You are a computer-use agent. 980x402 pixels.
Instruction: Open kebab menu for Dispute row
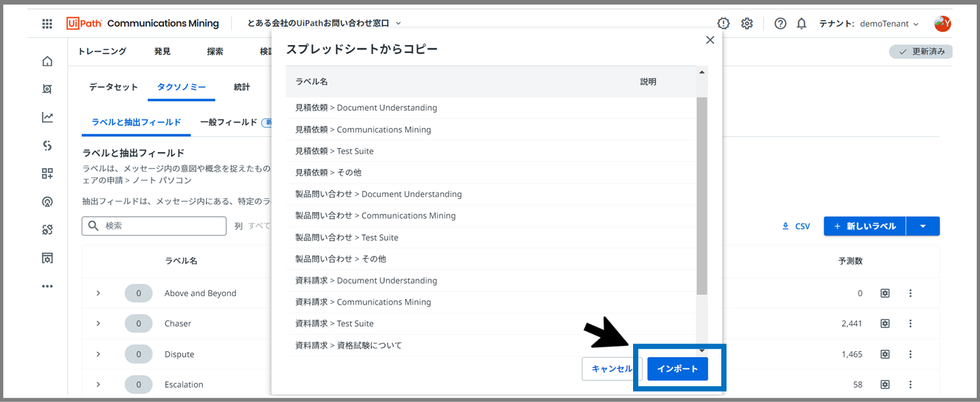910,354
